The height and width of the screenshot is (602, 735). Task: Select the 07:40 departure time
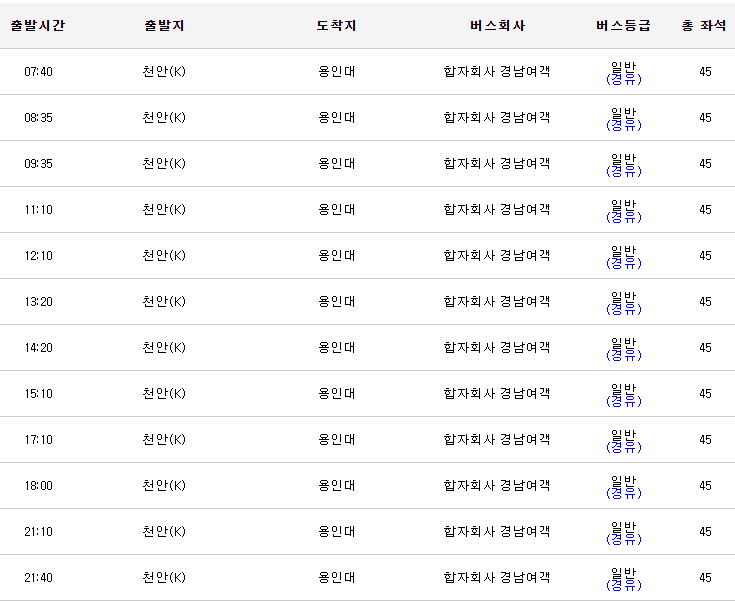click(x=38, y=72)
